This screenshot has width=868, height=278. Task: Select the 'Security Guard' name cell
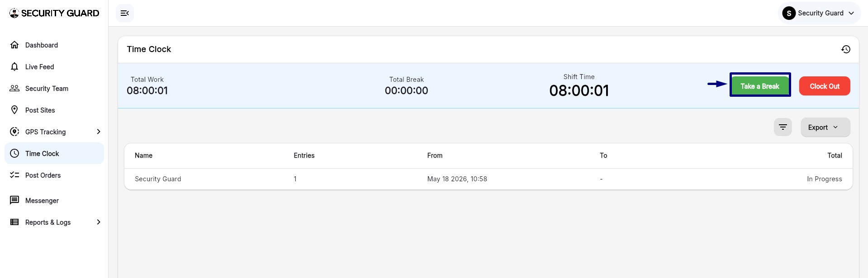point(158,179)
